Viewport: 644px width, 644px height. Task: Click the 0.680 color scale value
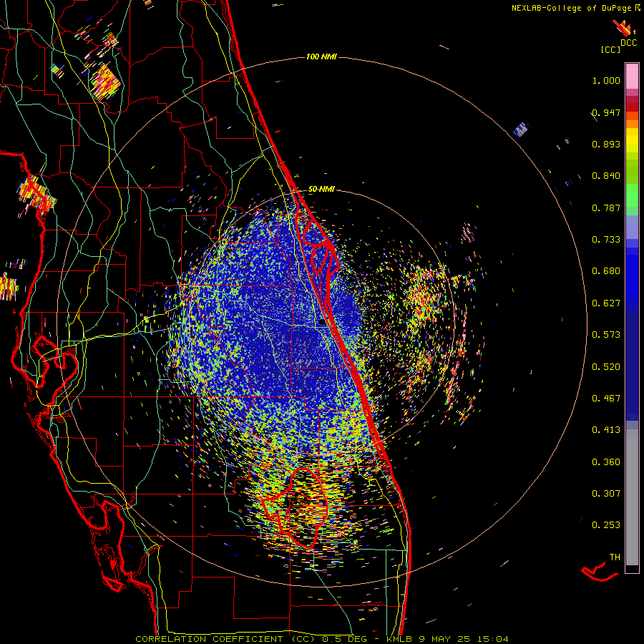(606, 271)
